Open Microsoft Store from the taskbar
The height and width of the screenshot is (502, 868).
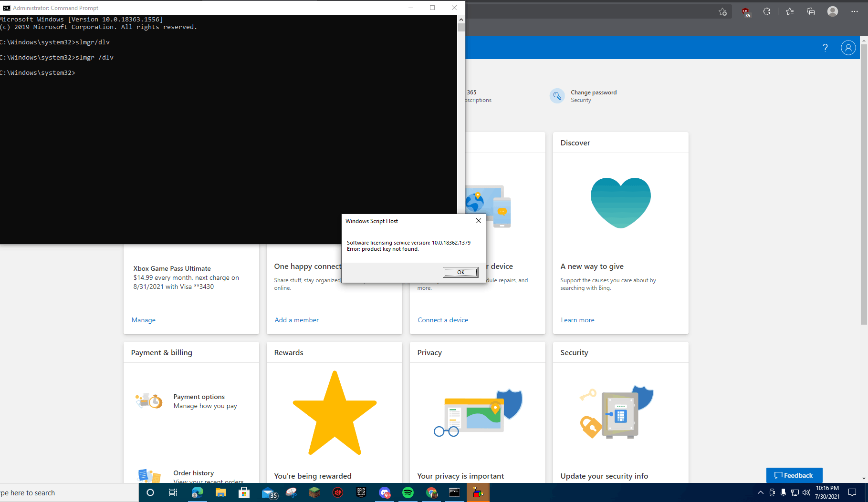[244, 492]
